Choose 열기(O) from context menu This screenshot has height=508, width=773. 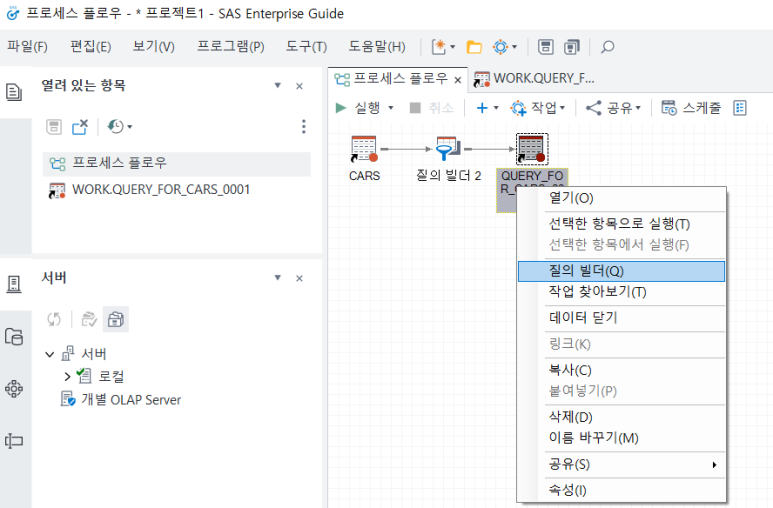coord(621,198)
